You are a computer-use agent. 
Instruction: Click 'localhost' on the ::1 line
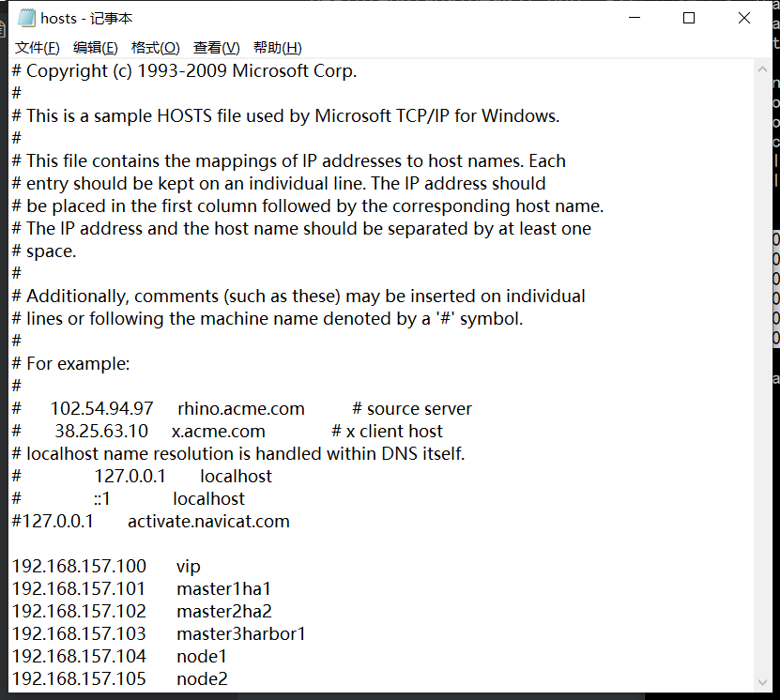209,498
